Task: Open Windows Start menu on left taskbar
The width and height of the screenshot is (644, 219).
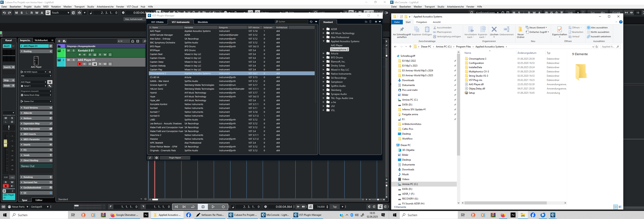Action: [5, 215]
